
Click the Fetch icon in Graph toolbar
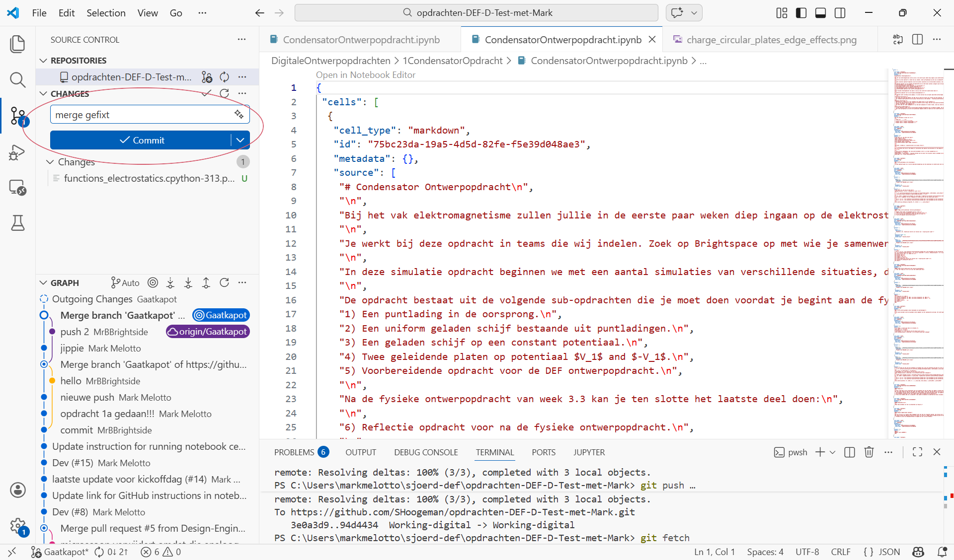click(170, 283)
